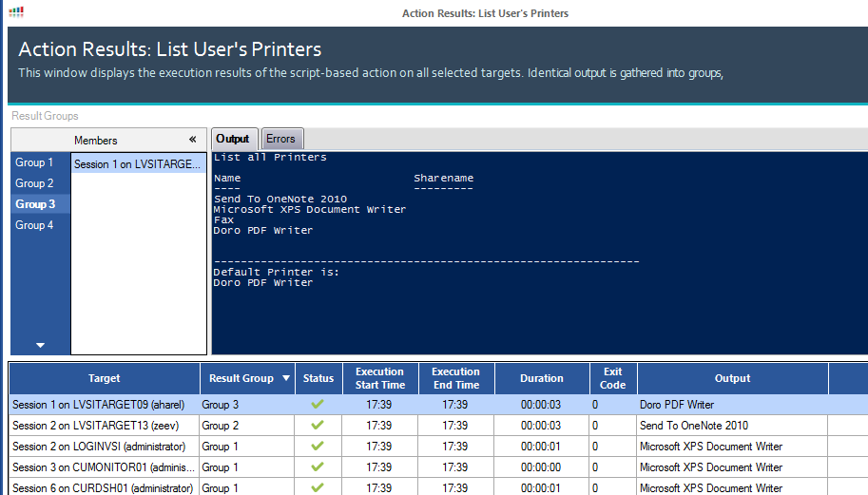The height and width of the screenshot is (495, 868).
Task: Click green status checkmark for LOGINVSI row
Action: point(318,446)
